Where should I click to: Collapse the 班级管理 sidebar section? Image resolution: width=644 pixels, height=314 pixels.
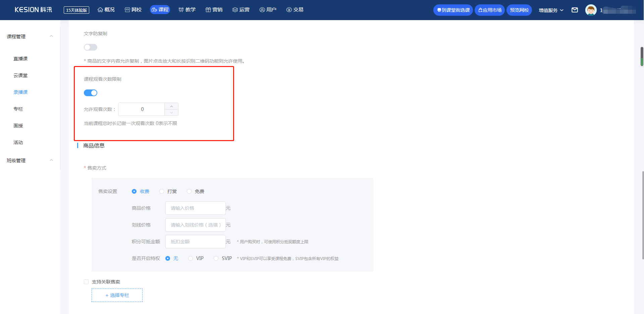(51, 160)
